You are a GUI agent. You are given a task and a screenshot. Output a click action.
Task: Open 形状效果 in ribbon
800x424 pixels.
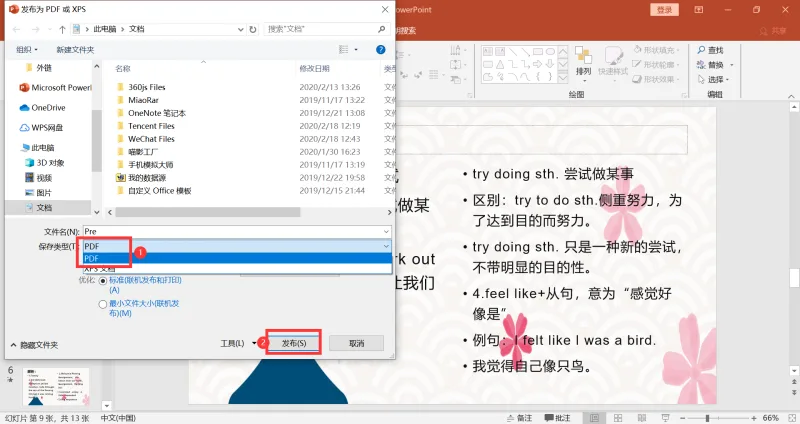pos(656,80)
